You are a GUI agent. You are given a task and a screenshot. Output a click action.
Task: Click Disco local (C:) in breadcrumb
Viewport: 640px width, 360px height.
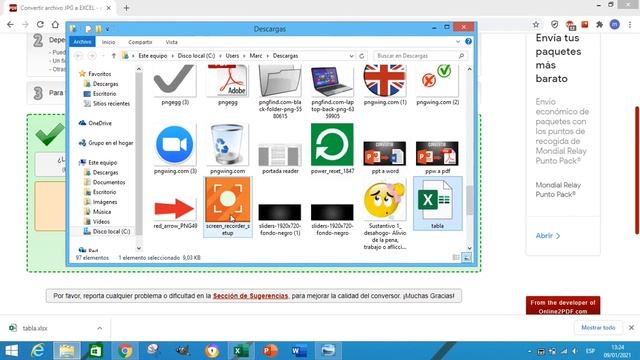(x=196, y=56)
